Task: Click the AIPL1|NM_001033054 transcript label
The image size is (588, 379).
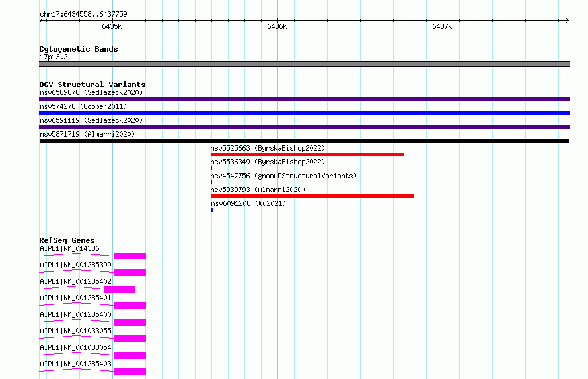Action: point(75,347)
